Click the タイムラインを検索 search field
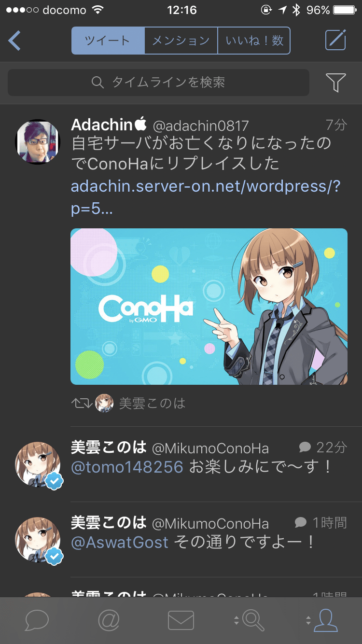 coord(158,83)
